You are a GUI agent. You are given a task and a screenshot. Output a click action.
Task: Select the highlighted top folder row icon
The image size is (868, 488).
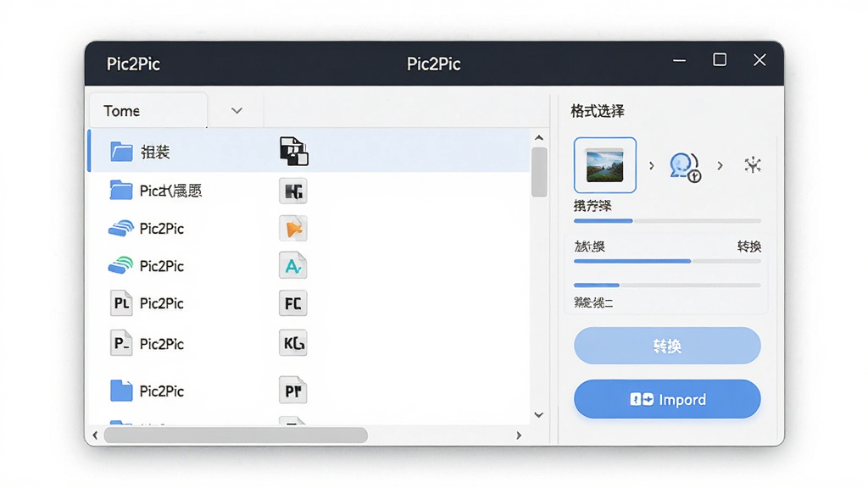coord(121,151)
